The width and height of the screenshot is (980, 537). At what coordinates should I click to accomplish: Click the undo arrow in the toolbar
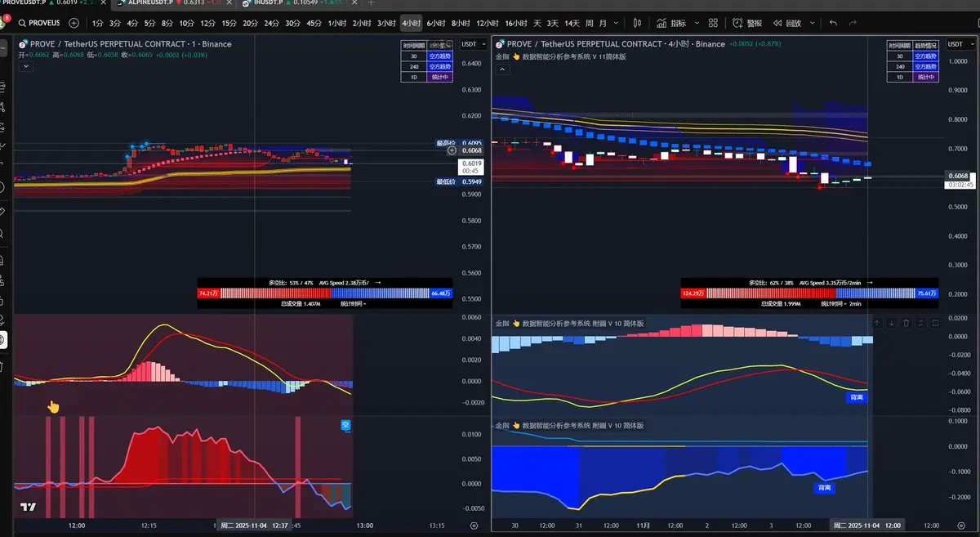(x=833, y=23)
